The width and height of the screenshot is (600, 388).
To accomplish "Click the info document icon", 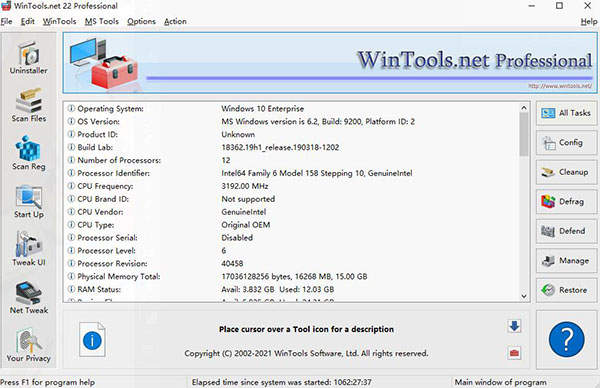I will coord(92,339).
